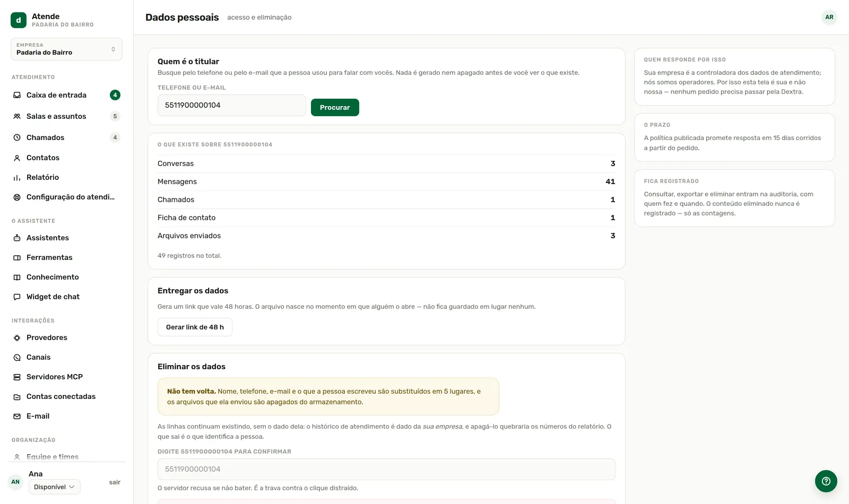This screenshot has height=504, width=849.
Task: Click the sair link
Action: 115,482
